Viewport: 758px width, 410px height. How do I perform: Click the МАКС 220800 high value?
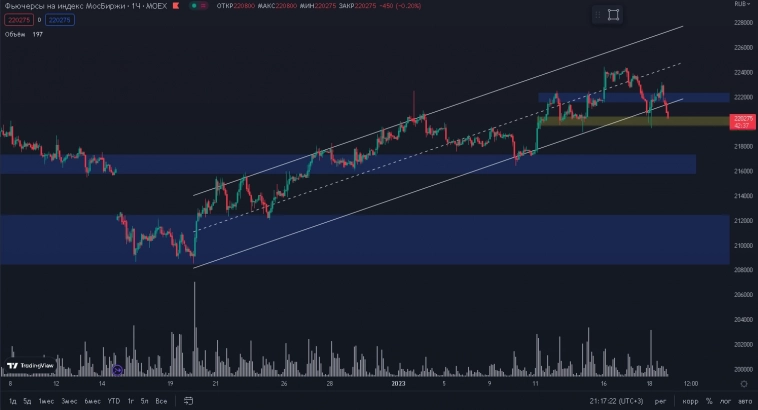[x=277, y=6]
